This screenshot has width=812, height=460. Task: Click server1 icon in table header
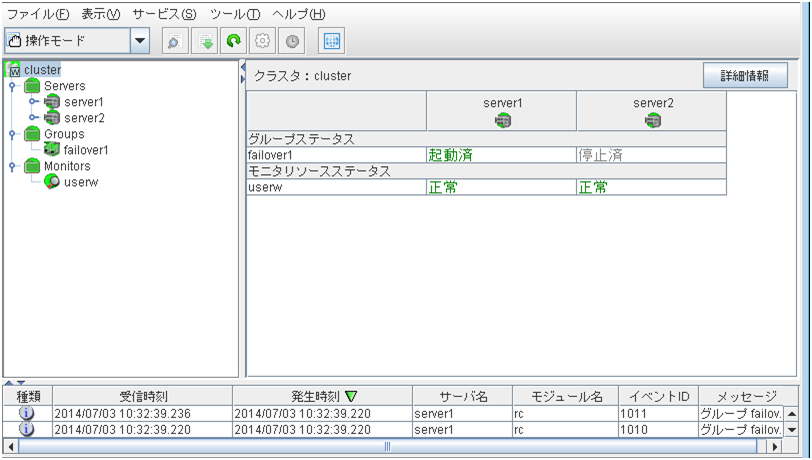click(x=502, y=121)
